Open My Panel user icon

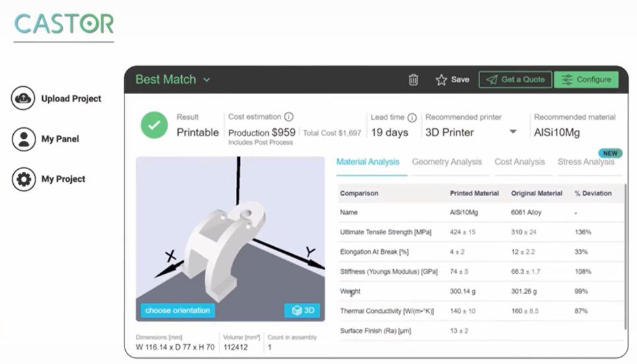23,139
